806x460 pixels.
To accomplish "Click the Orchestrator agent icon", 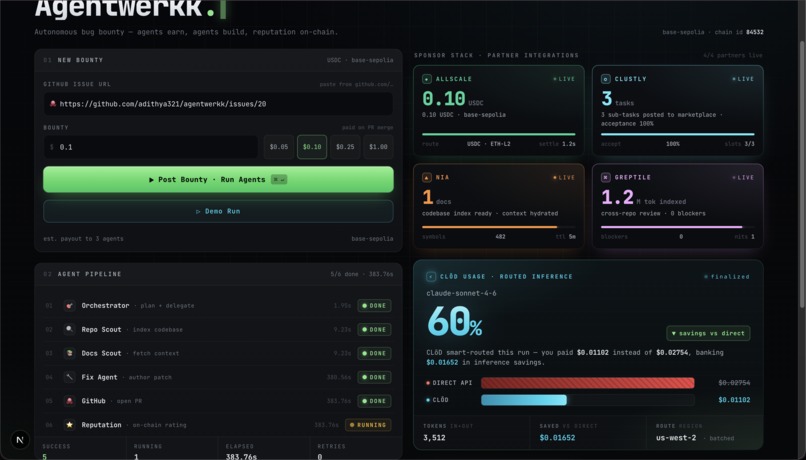I will 69,305.
